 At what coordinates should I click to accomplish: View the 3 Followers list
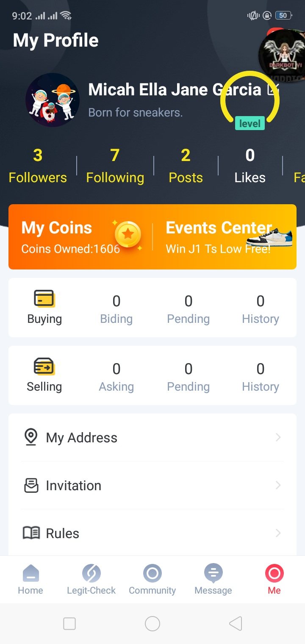(38, 166)
